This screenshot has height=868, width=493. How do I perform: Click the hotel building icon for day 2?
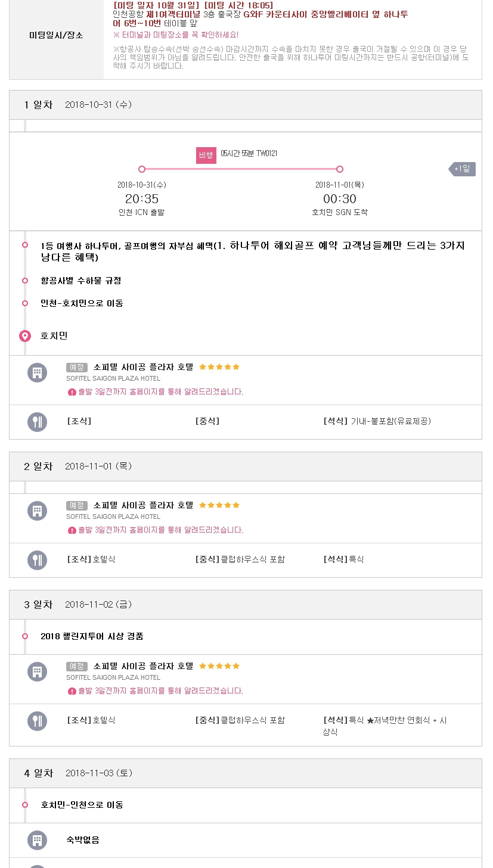pyautogui.click(x=37, y=511)
